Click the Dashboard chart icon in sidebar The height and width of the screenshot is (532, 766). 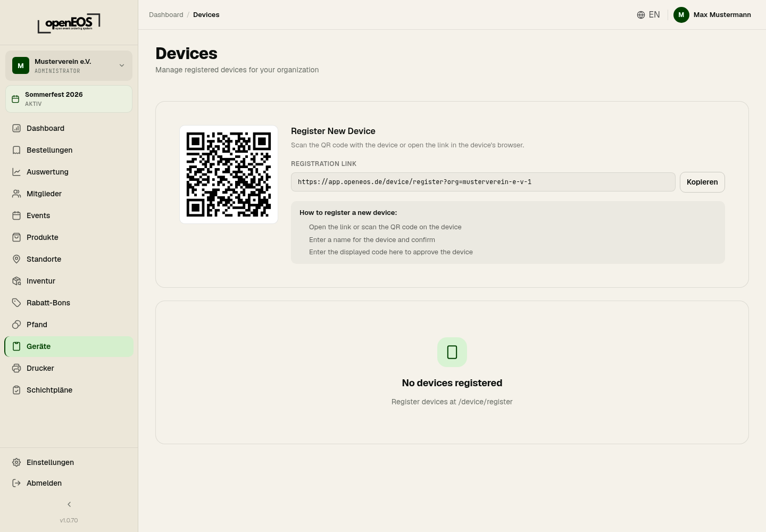tap(16, 128)
